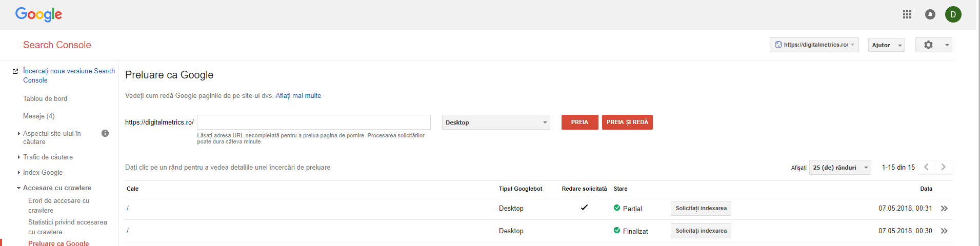Open Mesaje (4) in sidebar
This screenshot has width=980, height=246.
39,116
